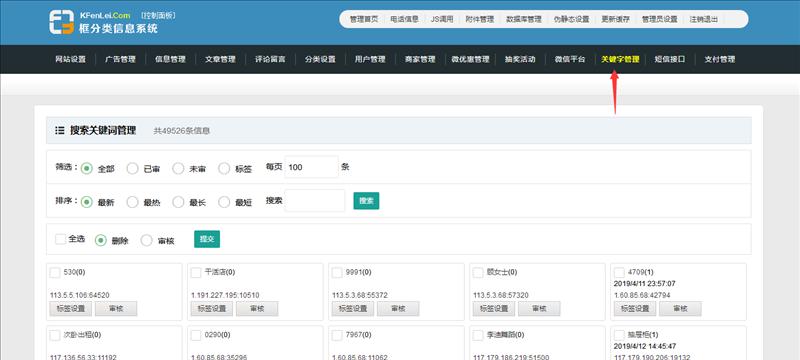Image resolution: width=800 pixels, height=360 pixels.
Task: Open the 用户管理 menu
Action: coord(370,59)
